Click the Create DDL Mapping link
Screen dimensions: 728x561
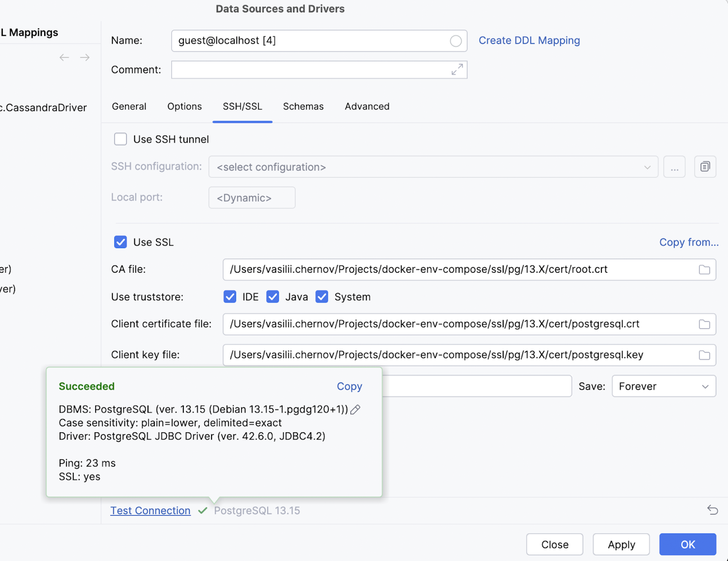[529, 41]
